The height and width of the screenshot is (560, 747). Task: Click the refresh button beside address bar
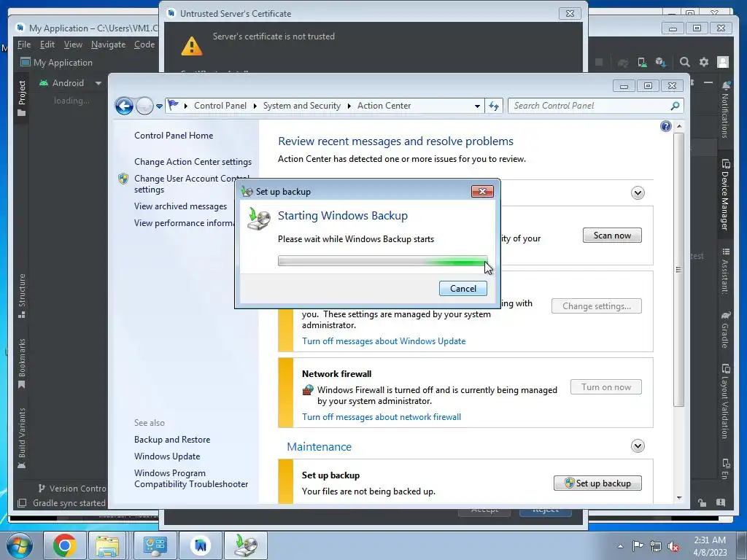coord(494,106)
